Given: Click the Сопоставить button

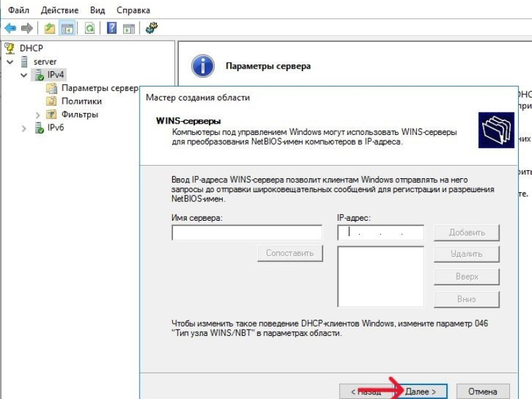Looking at the screenshot, I should point(290,253).
